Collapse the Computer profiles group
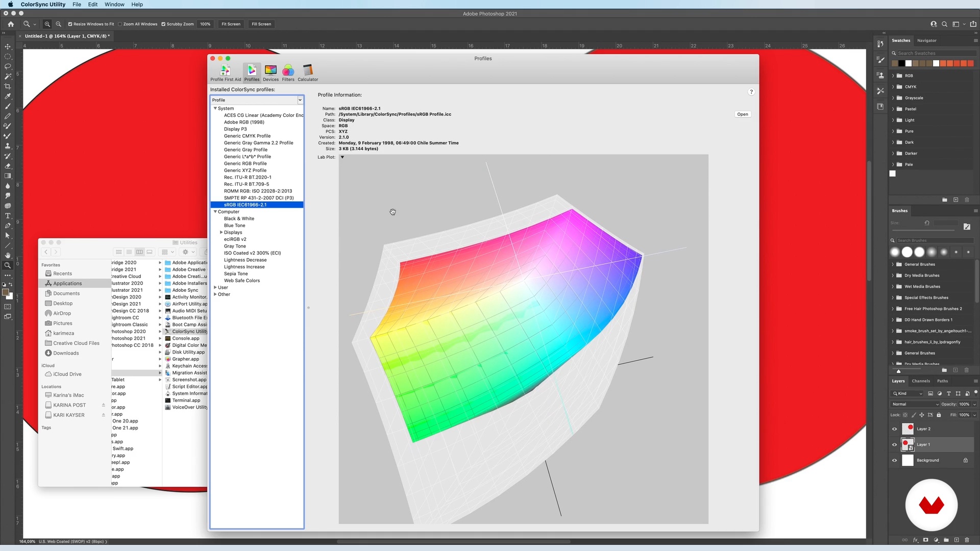Screen dimensions: 980x551 pyautogui.click(x=215, y=211)
